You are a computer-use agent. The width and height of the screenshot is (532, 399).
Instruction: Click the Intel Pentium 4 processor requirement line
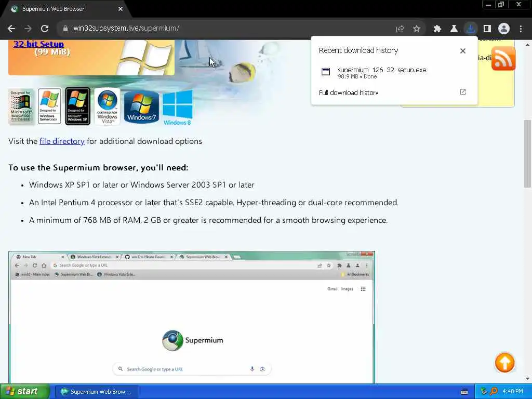pyautogui.click(x=214, y=203)
